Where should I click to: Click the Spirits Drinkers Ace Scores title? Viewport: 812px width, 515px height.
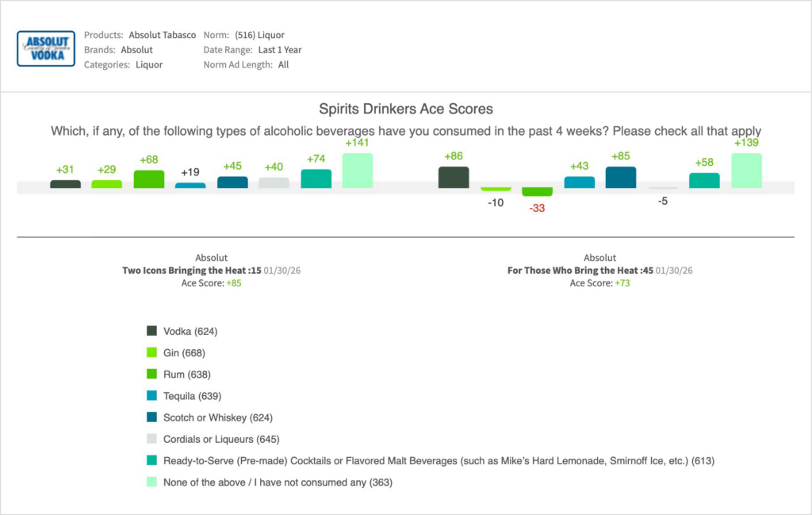coord(405,109)
